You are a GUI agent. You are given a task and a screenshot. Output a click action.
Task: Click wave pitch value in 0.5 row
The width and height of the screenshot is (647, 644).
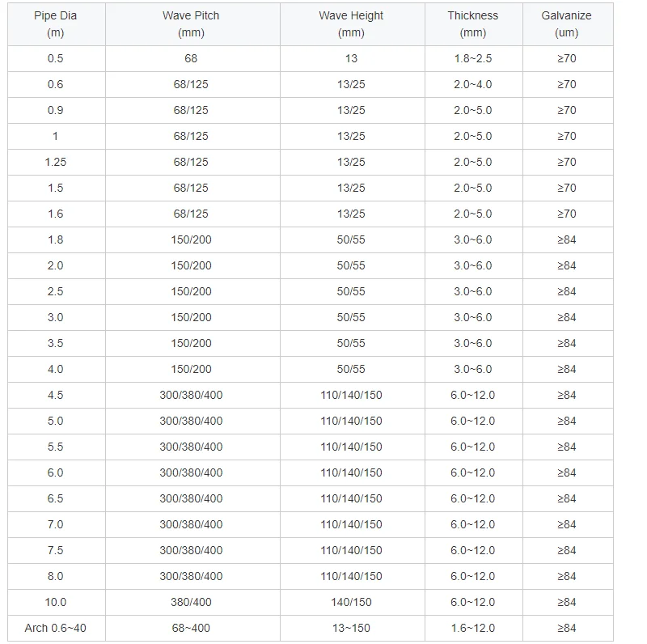pos(191,58)
